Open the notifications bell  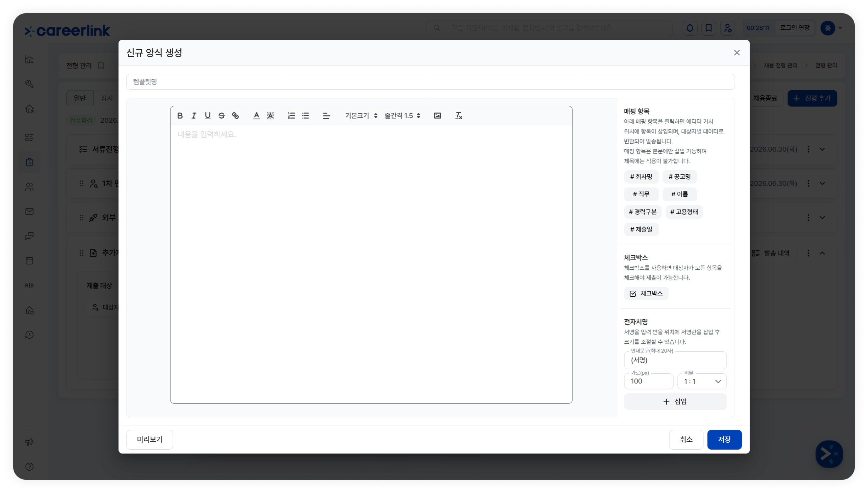pos(690,28)
